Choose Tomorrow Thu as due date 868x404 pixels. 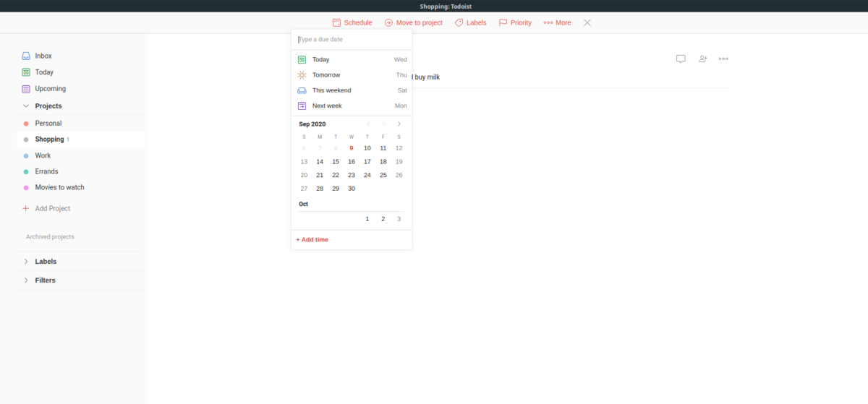(x=352, y=75)
